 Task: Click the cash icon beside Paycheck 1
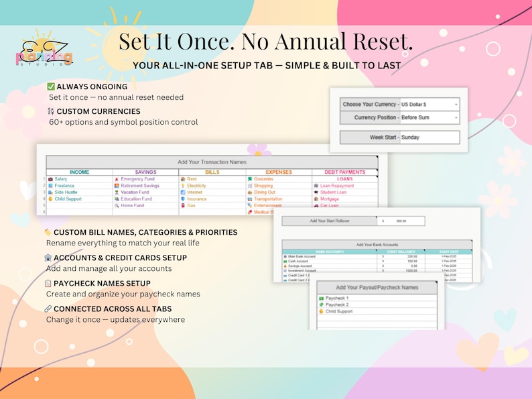pos(322,298)
